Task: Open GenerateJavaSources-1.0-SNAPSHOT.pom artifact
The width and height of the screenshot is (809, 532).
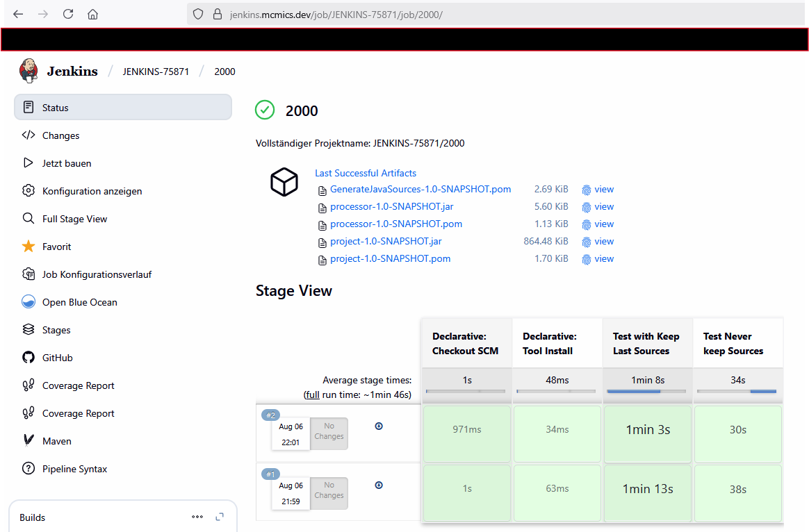Action: pyautogui.click(x=420, y=189)
